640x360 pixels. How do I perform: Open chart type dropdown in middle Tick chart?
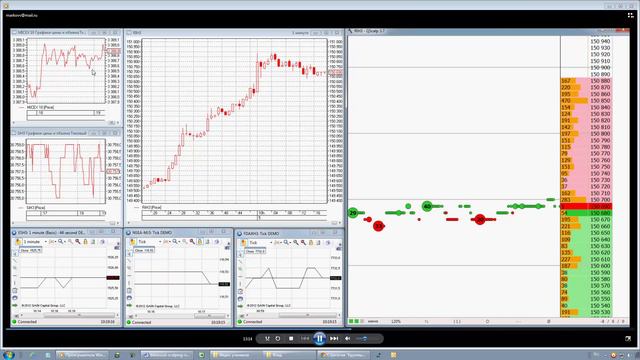click(x=167, y=242)
